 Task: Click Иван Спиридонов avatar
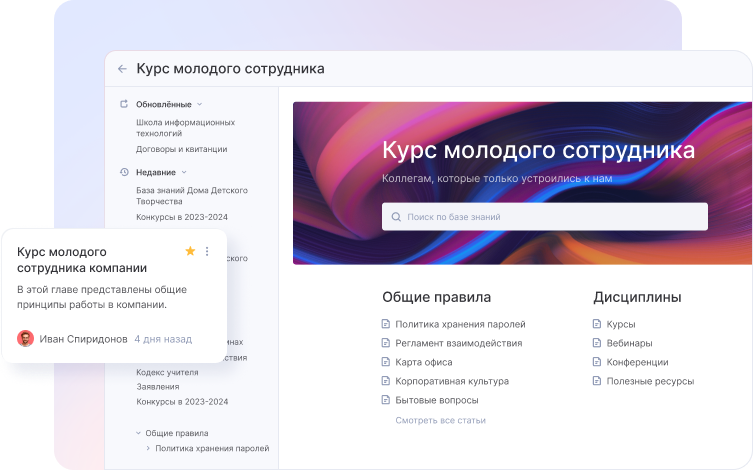tap(26, 339)
